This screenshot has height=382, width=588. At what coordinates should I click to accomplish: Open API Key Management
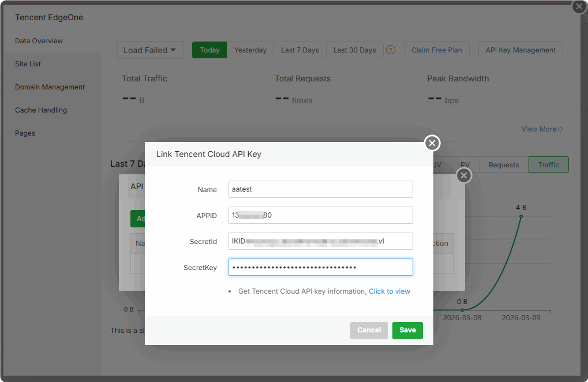520,50
